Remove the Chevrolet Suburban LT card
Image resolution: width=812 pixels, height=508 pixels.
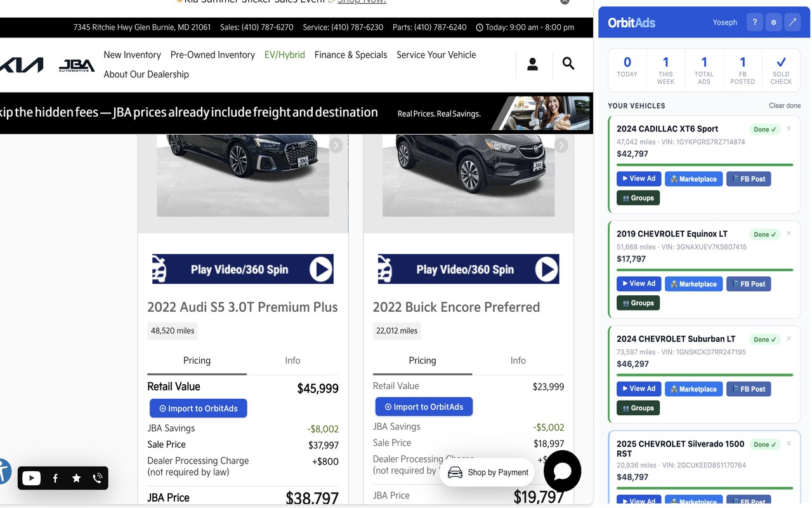coord(789,338)
